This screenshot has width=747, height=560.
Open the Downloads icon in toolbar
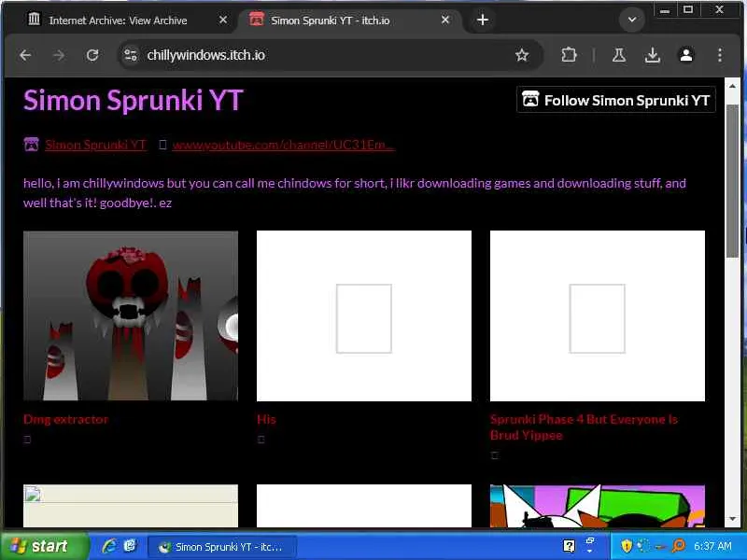tap(652, 55)
